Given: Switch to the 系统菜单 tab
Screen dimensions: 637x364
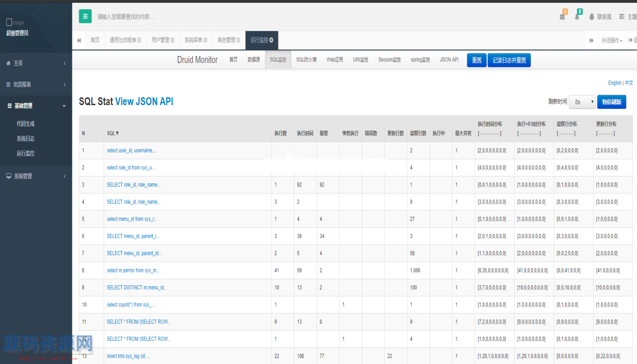Looking at the screenshot, I should (x=193, y=40).
